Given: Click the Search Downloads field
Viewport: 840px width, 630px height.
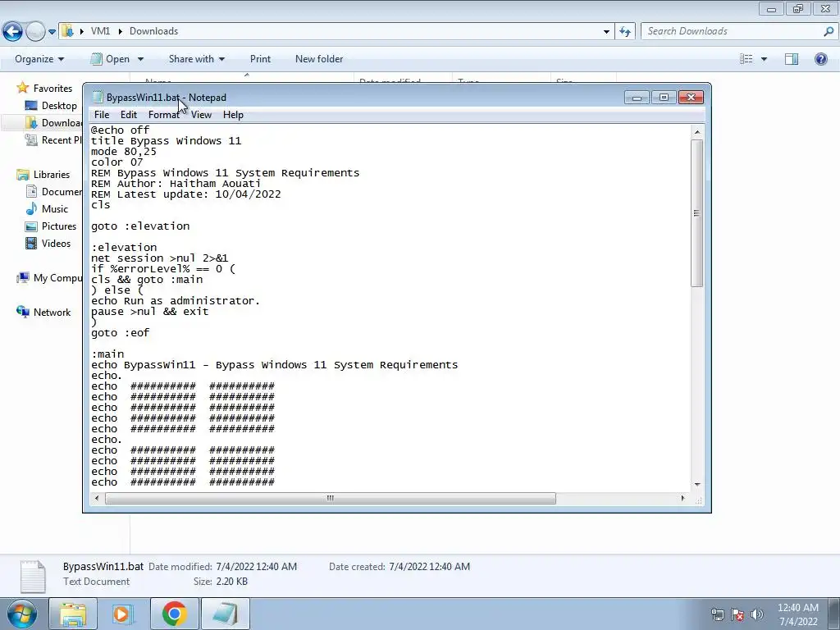Looking at the screenshot, I should (x=731, y=31).
